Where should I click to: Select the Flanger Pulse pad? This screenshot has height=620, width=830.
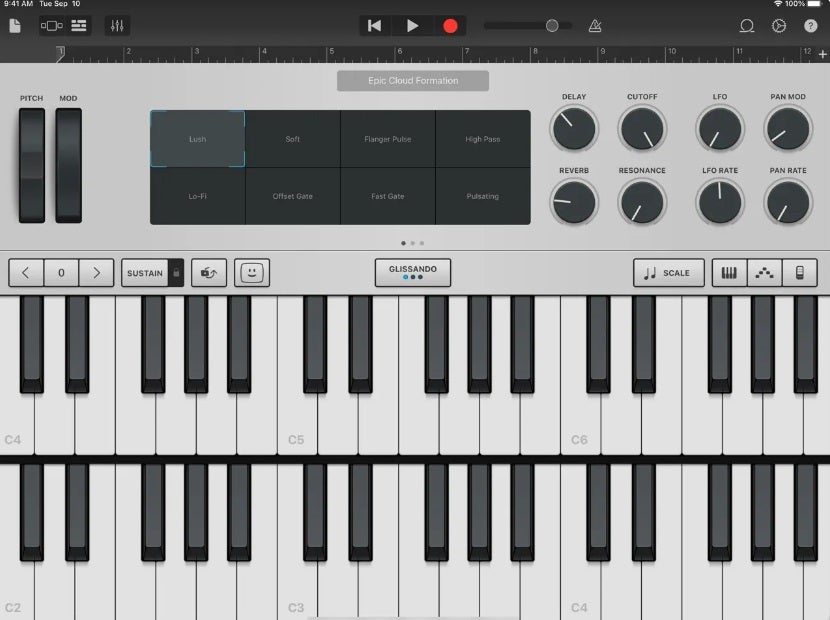click(x=388, y=139)
